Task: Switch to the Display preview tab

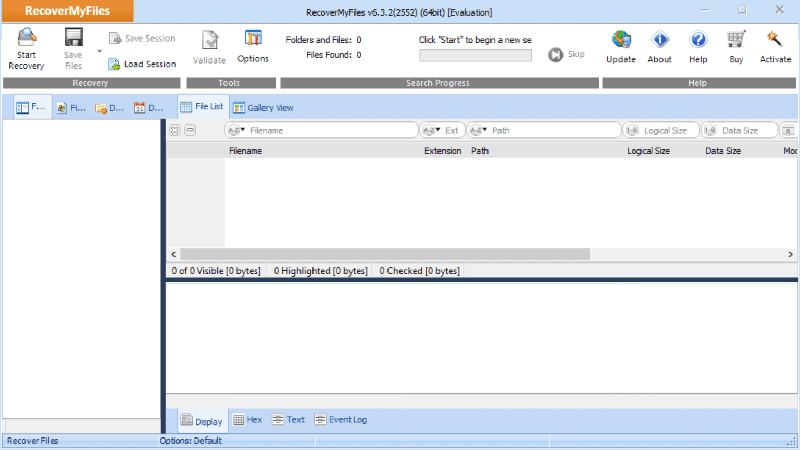Action: (203, 421)
